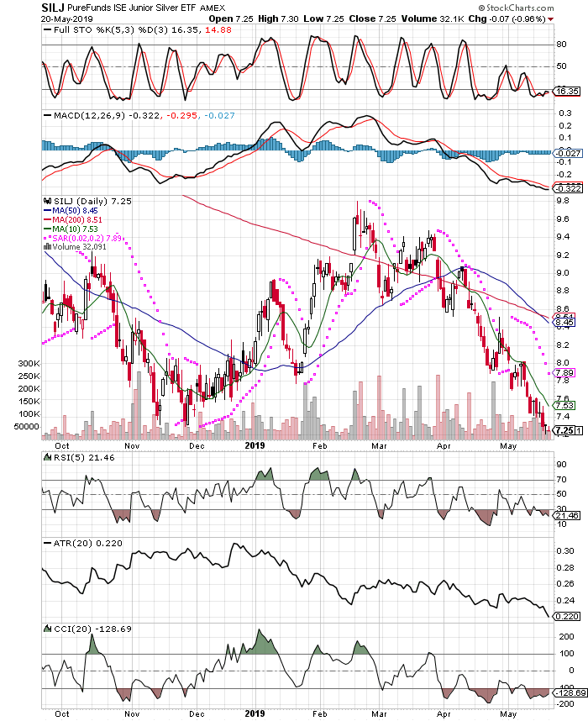Click the 7.53 MA(10) price tag on the axis

[x=565, y=406]
